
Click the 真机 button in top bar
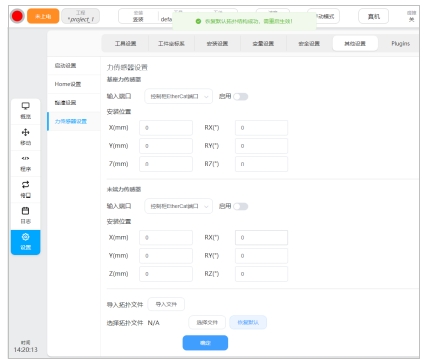tap(373, 16)
